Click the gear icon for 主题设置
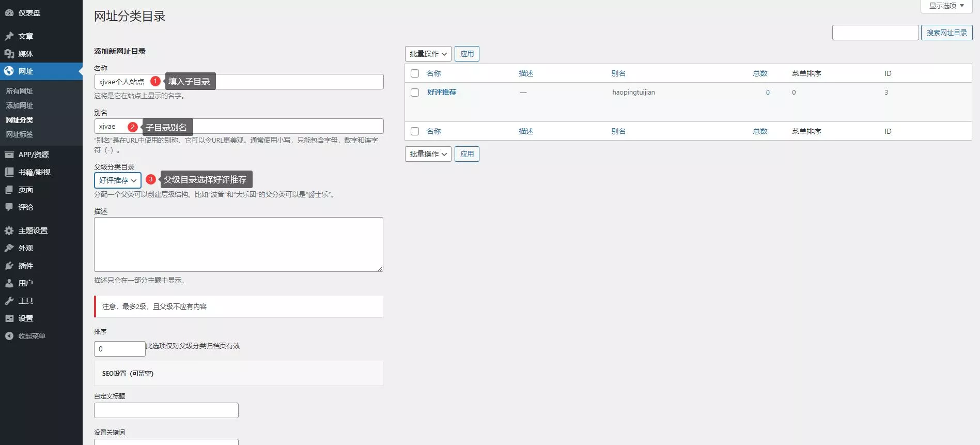 [x=9, y=231]
